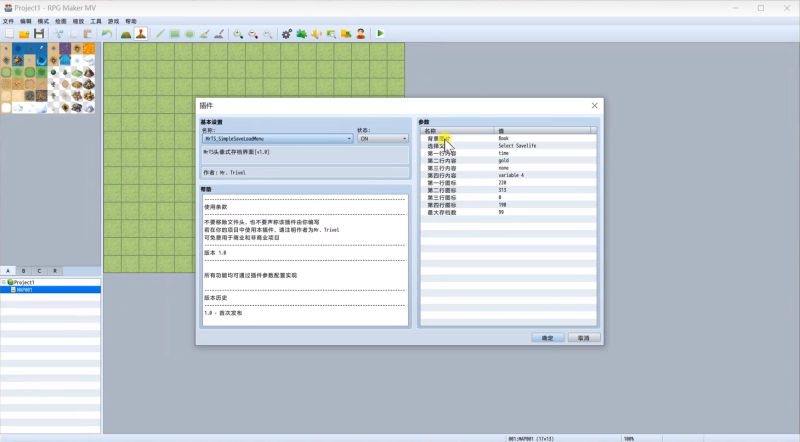Select the 第四行图标 parameter row
Image resolution: width=800 pixels, height=442 pixels.
pos(508,205)
